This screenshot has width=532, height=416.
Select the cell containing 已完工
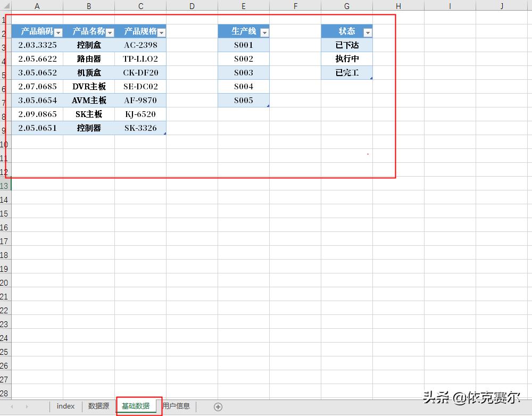[x=347, y=72]
